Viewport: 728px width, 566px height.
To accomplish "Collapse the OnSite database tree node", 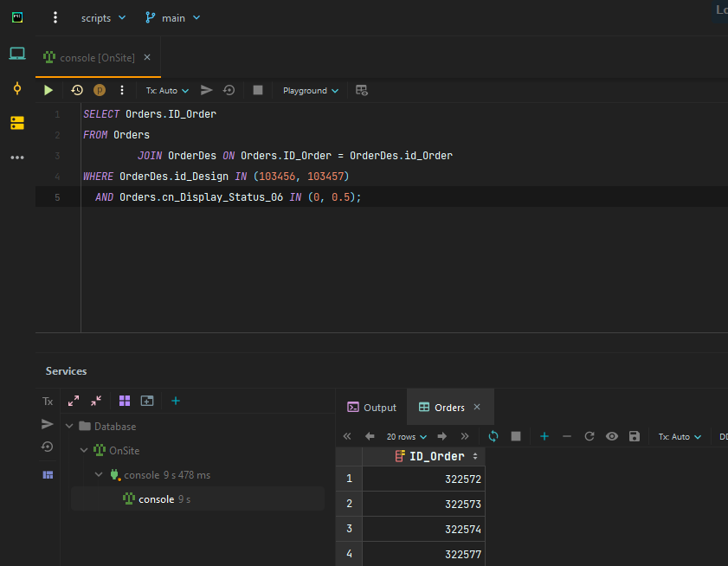I will 84,450.
